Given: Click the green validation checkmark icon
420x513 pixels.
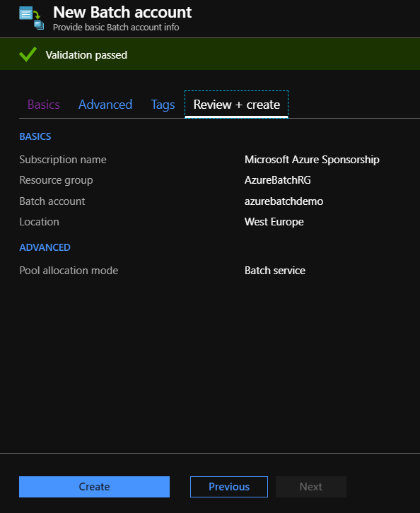Looking at the screenshot, I should click(28, 54).
